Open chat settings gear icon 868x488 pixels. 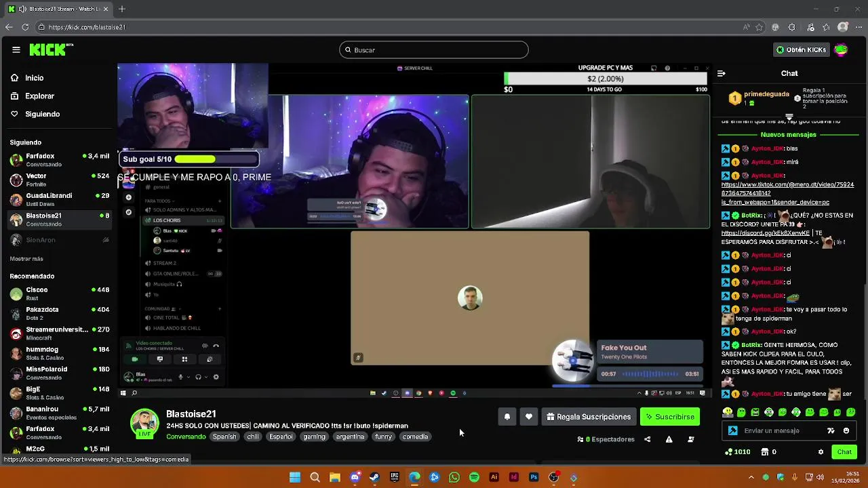(x=821, y=452)
